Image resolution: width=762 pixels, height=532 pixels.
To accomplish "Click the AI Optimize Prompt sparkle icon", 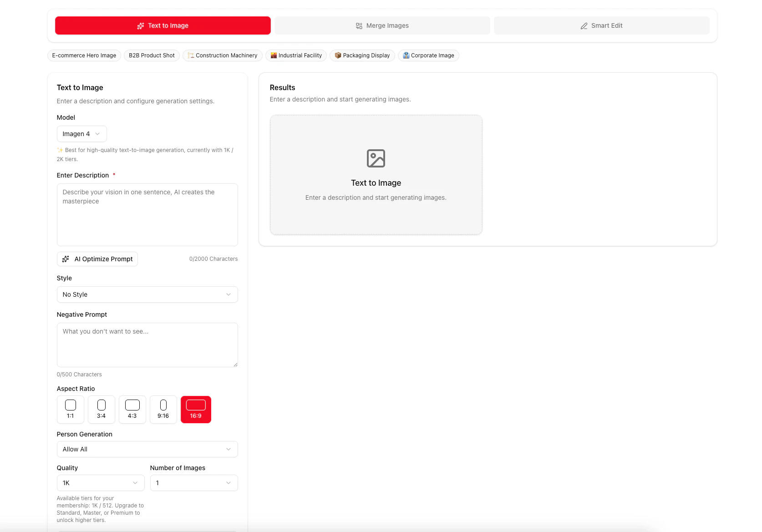I will click(x=66, y=259).
